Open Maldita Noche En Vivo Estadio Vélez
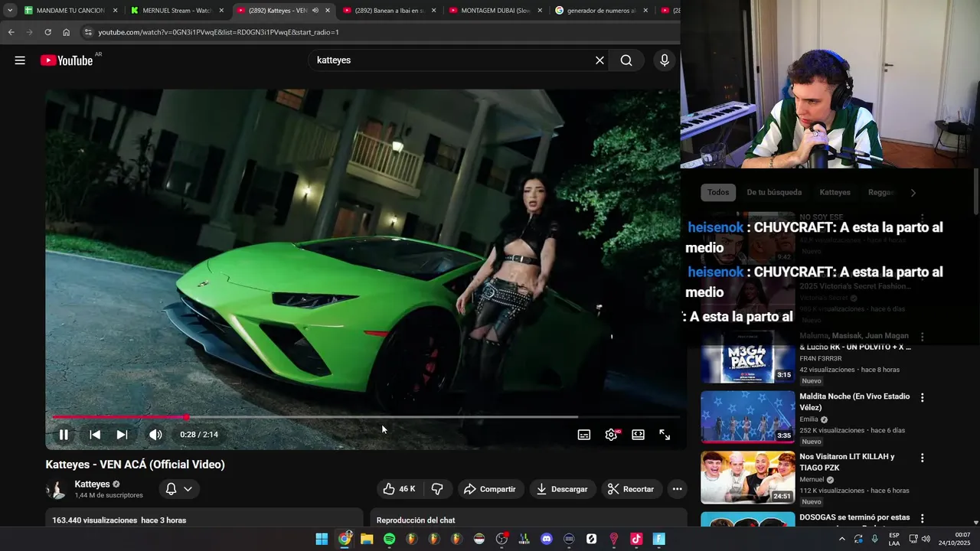980x551 pixels. (x=854, y=402)
